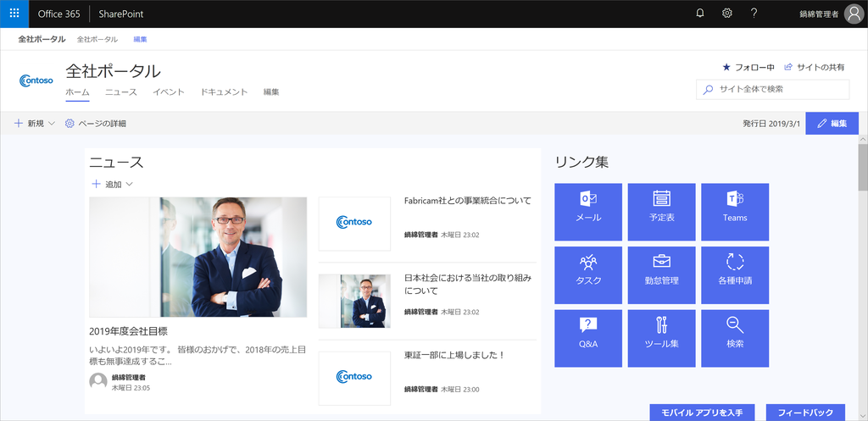Open 日本社会における当社の取り組みについて headline
This screenshot has height=421, width=868.
click(x=468, y=285)
